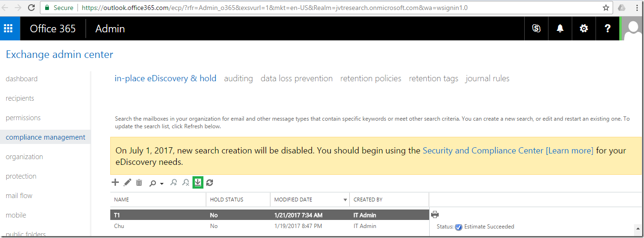Image resolution: width=644 pixels, height=238 pixels.
Task: Delete the selected search with the trash icon
Action: (x=139, y=182)
